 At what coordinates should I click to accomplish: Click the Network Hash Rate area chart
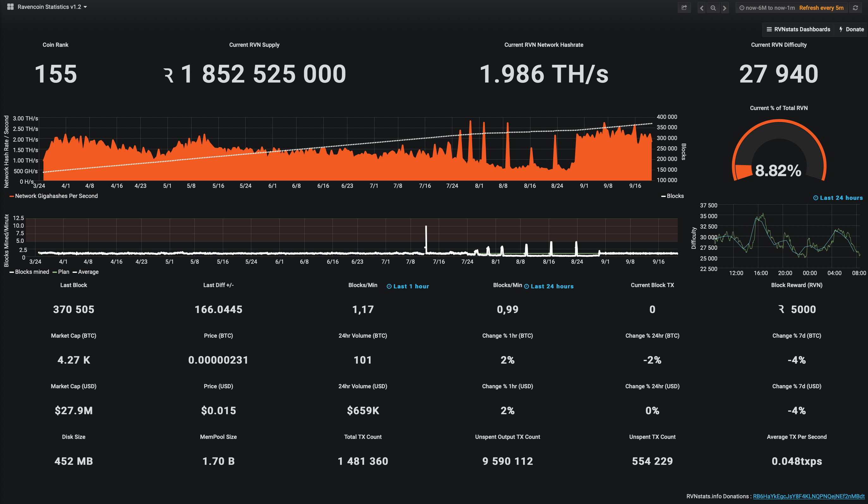347,149
